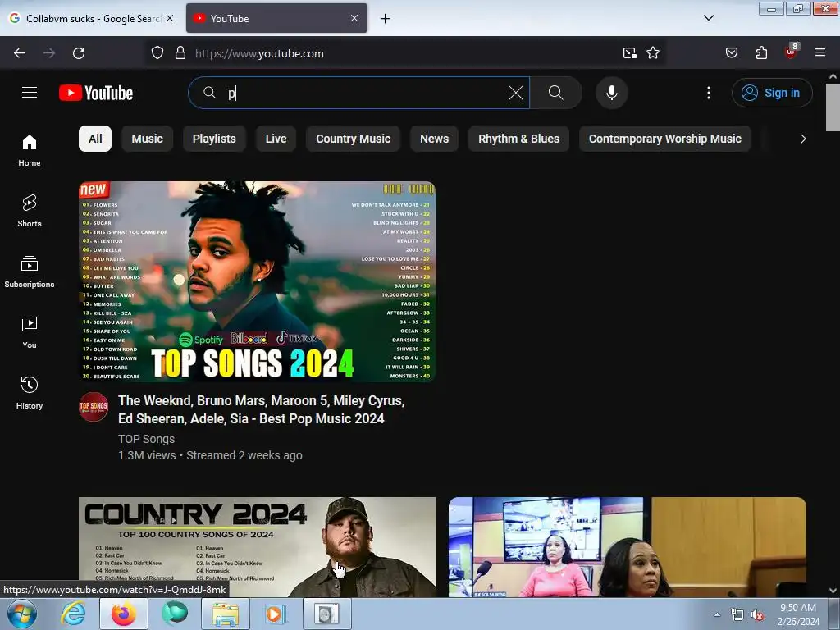Image resolution: width=840 pixels, height=630 pixels.
Task: Click the network tray icon
Action: click(737, 614)
